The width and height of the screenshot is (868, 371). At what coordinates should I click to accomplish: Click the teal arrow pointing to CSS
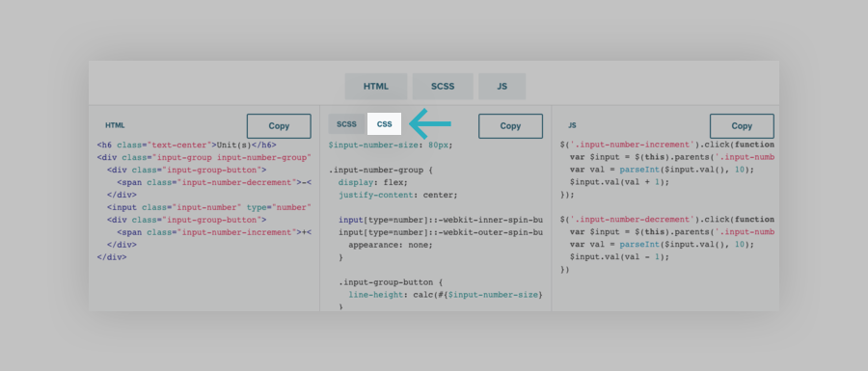point(431,123)
